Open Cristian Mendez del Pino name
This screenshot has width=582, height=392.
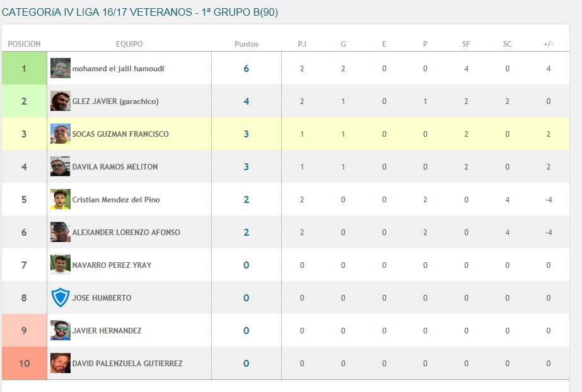[116, 200]
